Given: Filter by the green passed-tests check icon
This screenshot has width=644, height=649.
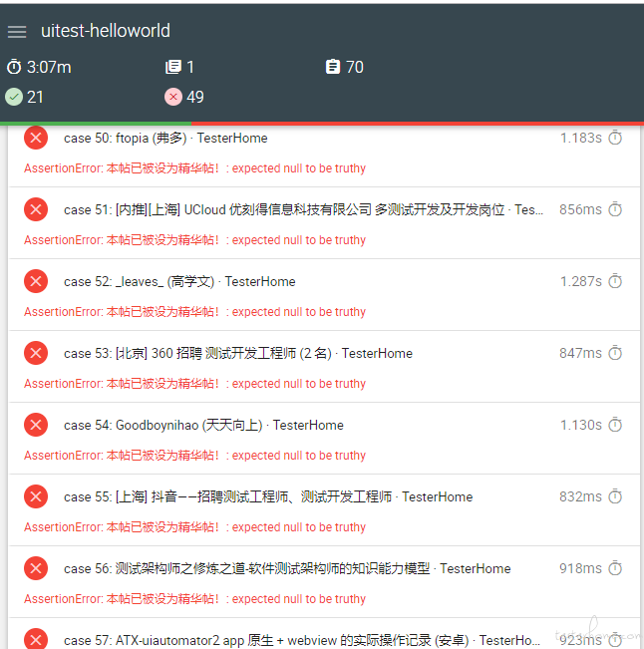Looking at the screenshot, I should coord(14,97).
